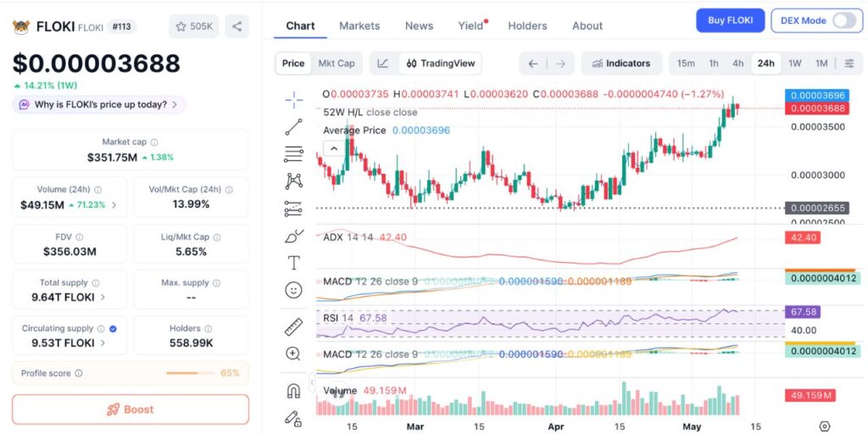Show FDV info tooltip icon
Image resolution: width=868 pixels, height=446 pixels.
point(79,237)
